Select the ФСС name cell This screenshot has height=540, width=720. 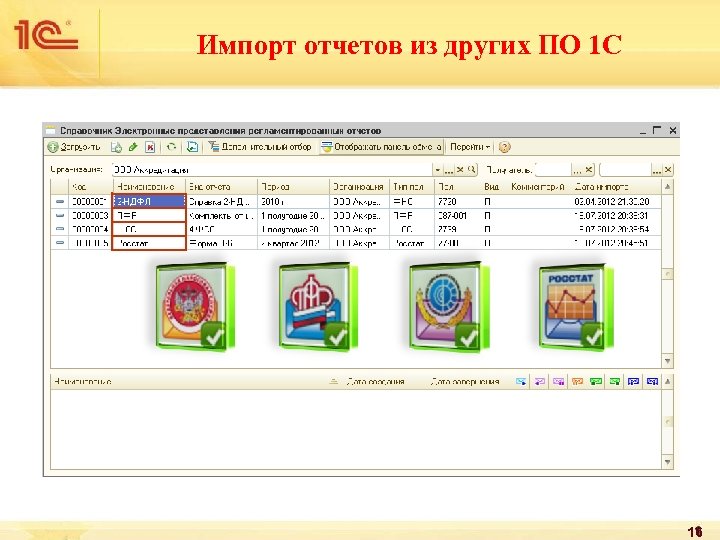(149, 229)
